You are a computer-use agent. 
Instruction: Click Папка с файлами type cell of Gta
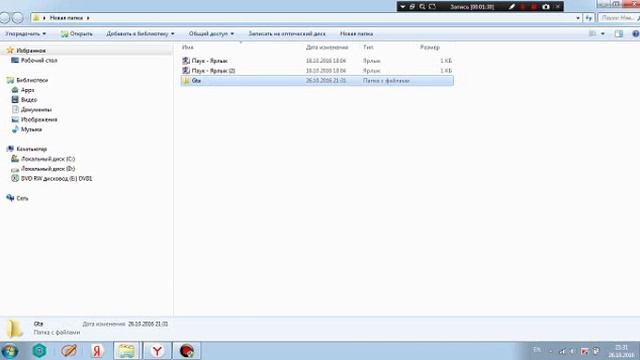386,81
